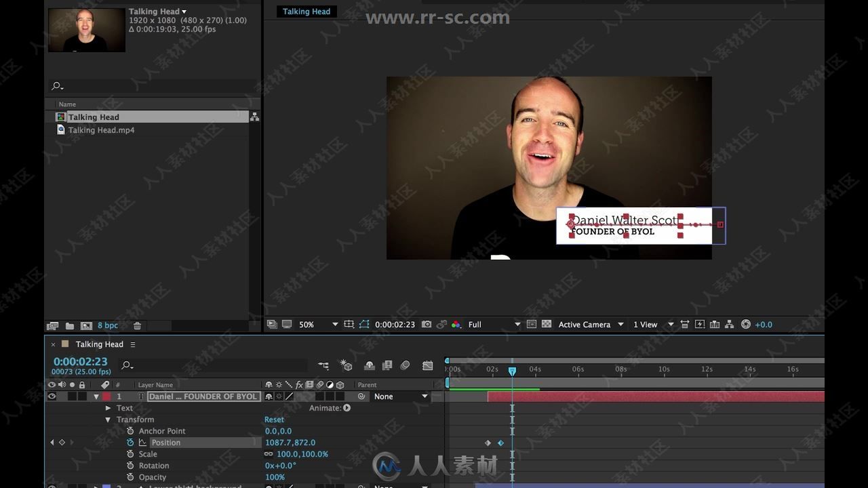This screenshot has height=488, width=868.
Task: Reset the Transform properties
Action: tap(274, 420)
